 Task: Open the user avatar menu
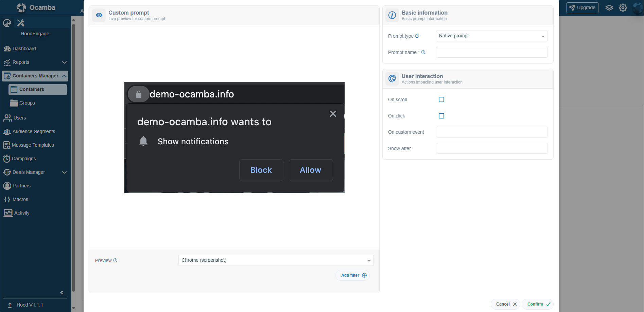638,7
